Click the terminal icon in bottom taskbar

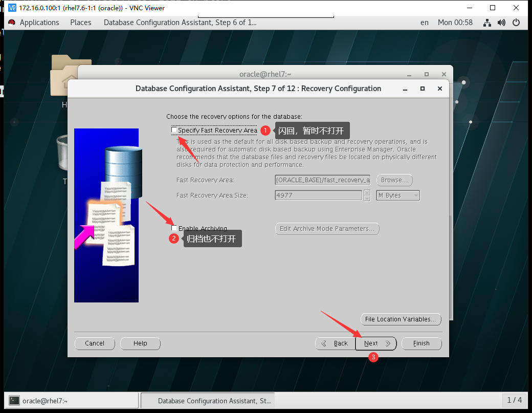tap(14, 400)
